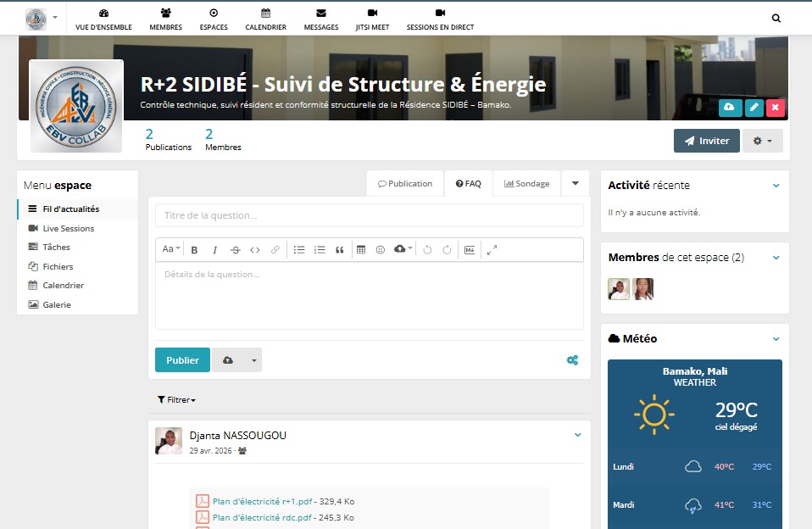
Task: Open Sessions en direct
Action: (x=440, y=19)
